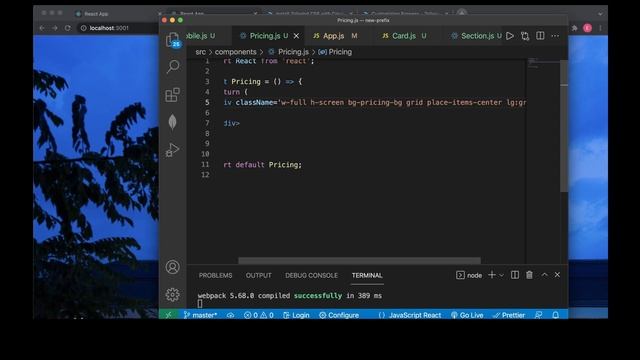Reload the browser page
Viewport: 640px width, 360px height.
[68, 28]
